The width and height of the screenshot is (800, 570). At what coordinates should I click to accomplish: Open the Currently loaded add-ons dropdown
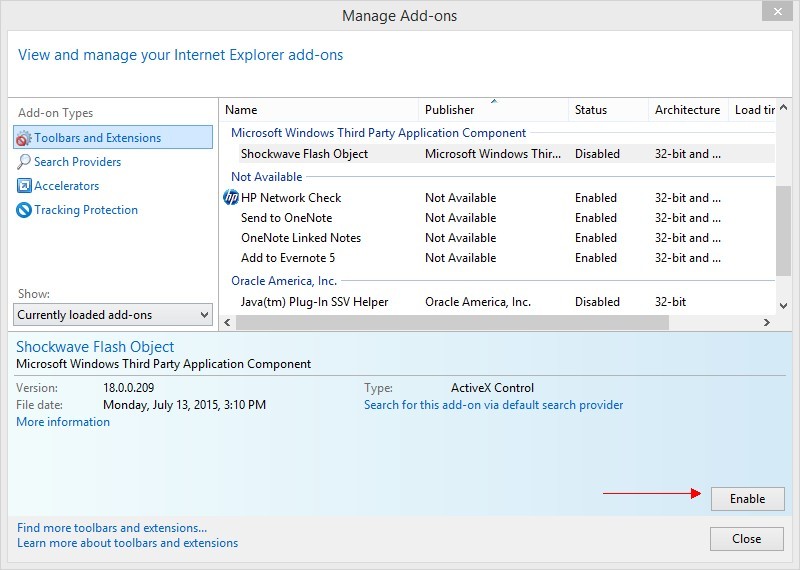(x=113, y=315)
